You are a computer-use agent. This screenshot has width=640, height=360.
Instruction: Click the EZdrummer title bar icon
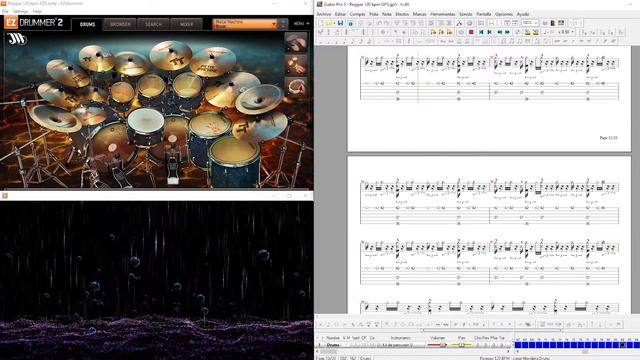click(x=3, y=4)
